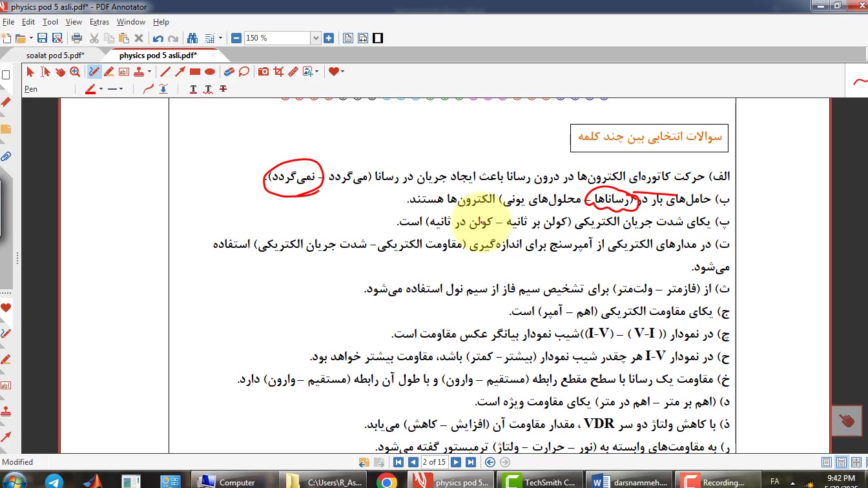This screenshot has height=488, width=868.
Task: Switch to the soalat pod 5.pdf tab
Action: pos(55,56)
